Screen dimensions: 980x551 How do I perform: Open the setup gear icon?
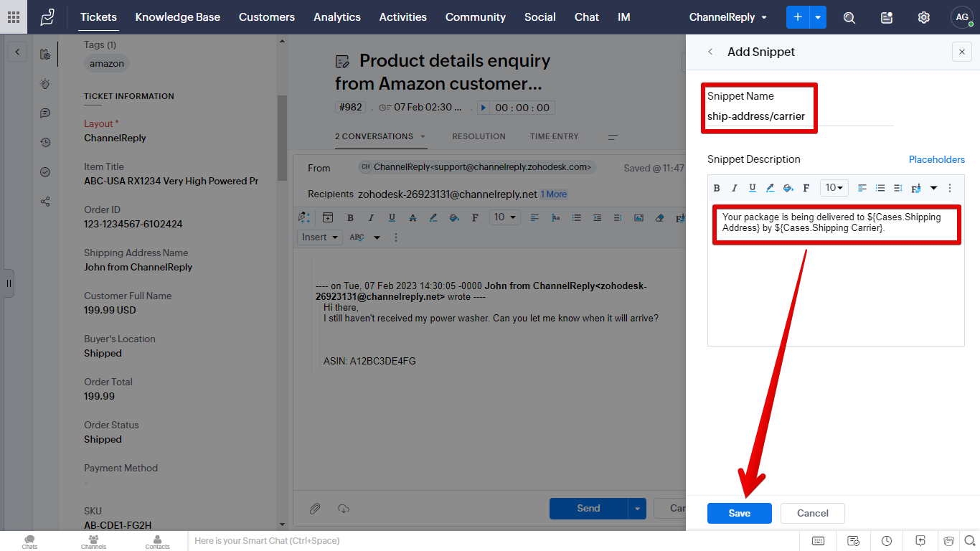coord(924,17)
